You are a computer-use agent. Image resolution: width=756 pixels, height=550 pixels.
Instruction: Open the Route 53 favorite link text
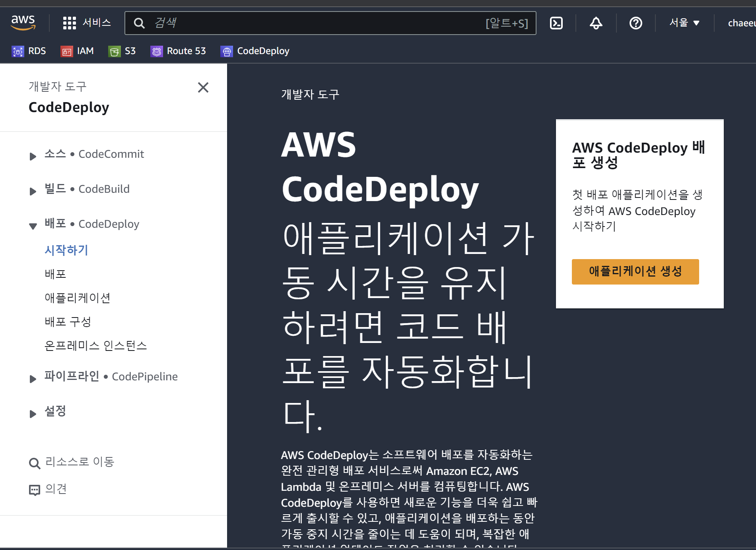point(187,51)
